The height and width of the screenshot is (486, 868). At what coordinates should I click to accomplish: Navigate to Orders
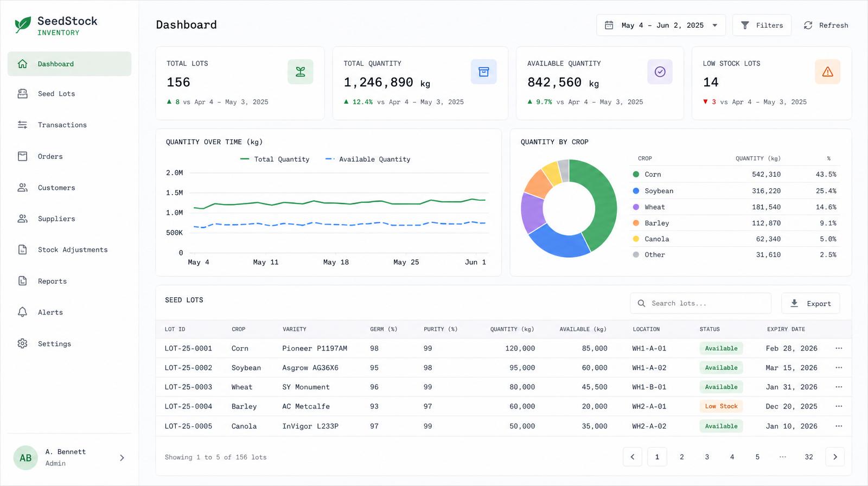tap(69, 156)
